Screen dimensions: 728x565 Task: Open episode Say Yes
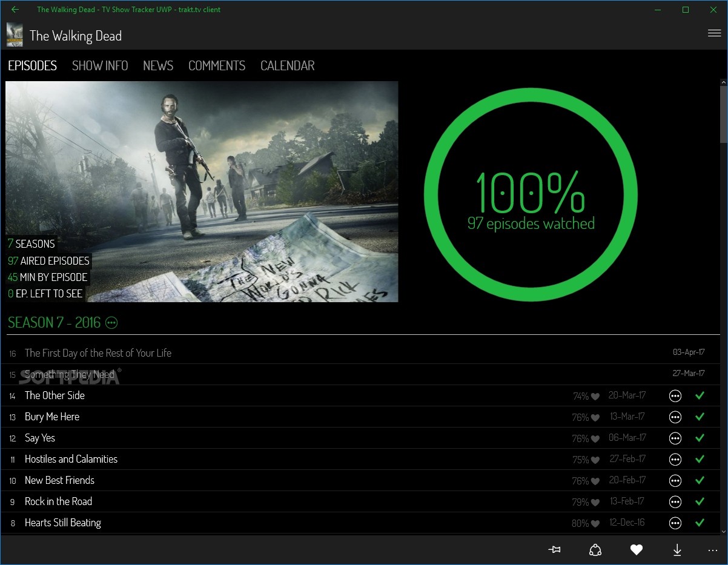(40, 438)
